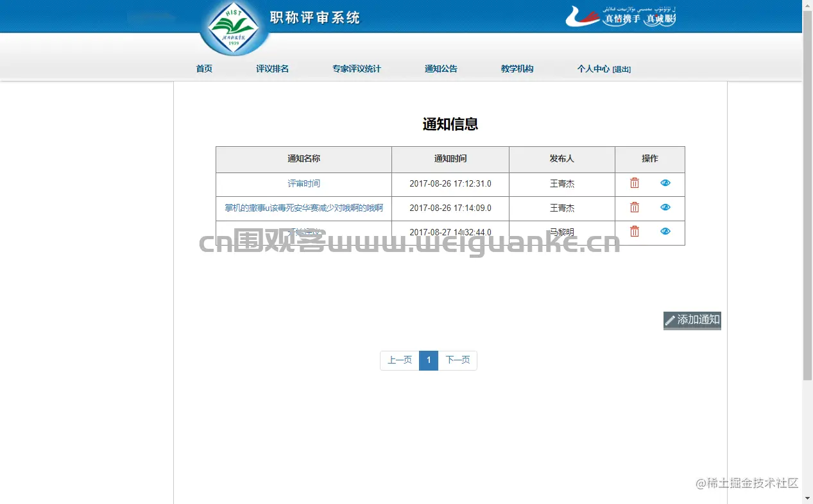Image resolution: width=813 pixels, height=504 pixels.
Task: Click the timestamp 2017-08-26 17:14:09.0
Action: click(x=450, y=208)
